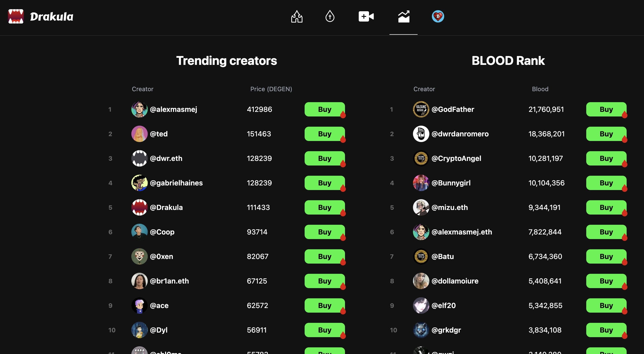Screen dimensions: 644x354
Task: Click the Drakula fangs logo
Action: 16,17
